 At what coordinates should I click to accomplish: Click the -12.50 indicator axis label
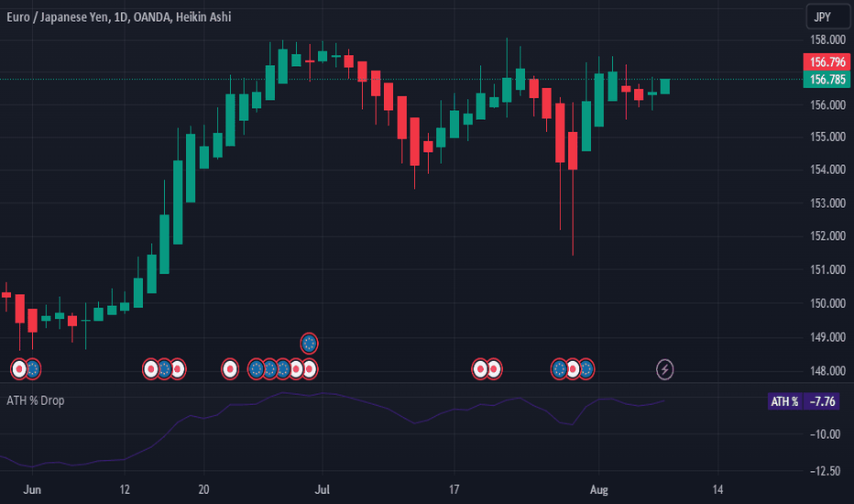[x=825, y=471]
